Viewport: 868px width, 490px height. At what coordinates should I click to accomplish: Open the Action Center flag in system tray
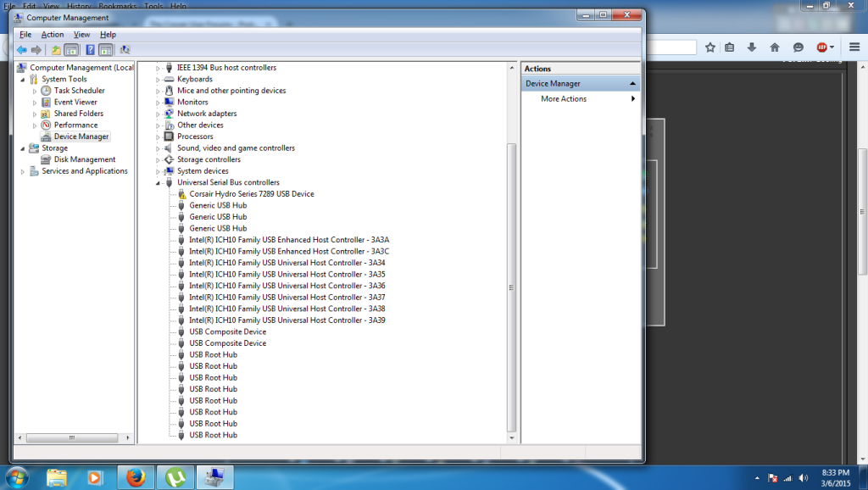tap(773, 478)
